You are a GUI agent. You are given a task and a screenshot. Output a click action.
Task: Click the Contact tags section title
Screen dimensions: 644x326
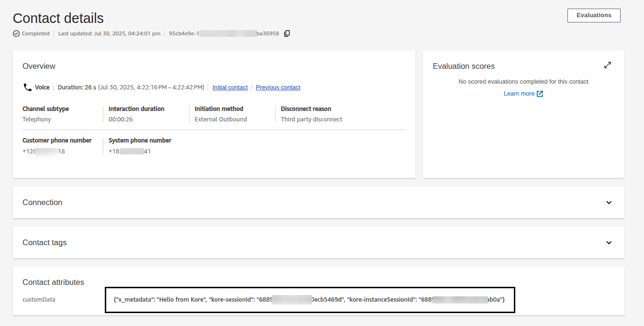[x=44, y=243]
